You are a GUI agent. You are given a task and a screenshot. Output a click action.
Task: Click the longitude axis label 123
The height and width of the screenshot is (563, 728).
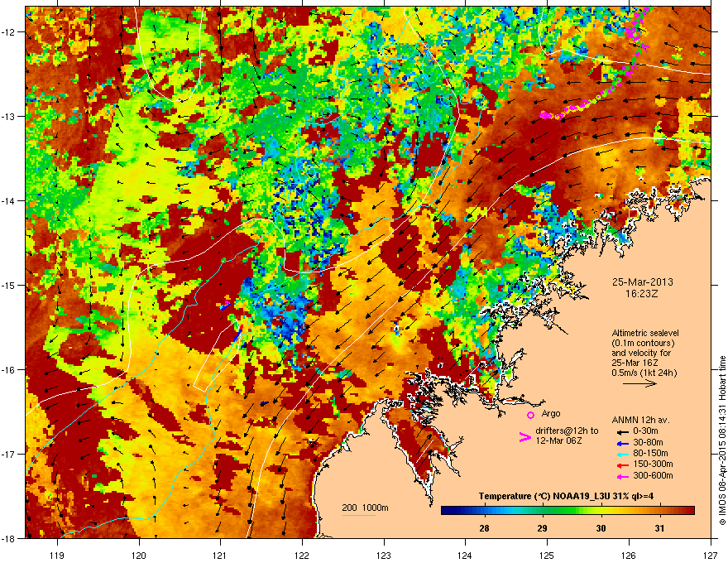tap(384, 555)
